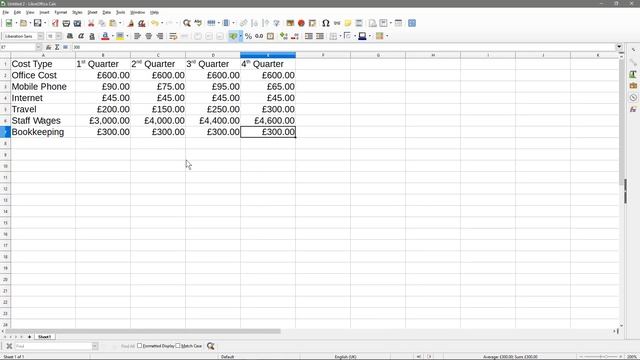640x360 pixels.
Task: Toggle Formatted Display checkbox
Action: pos(140,346)
